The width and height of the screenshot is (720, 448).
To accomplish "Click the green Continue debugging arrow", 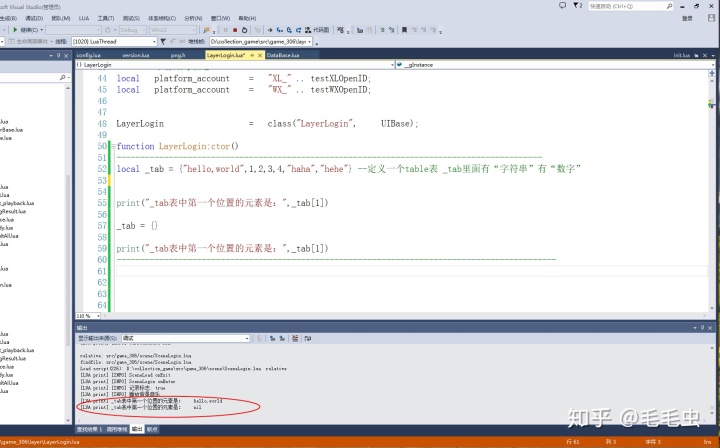I will click(15, 30).
